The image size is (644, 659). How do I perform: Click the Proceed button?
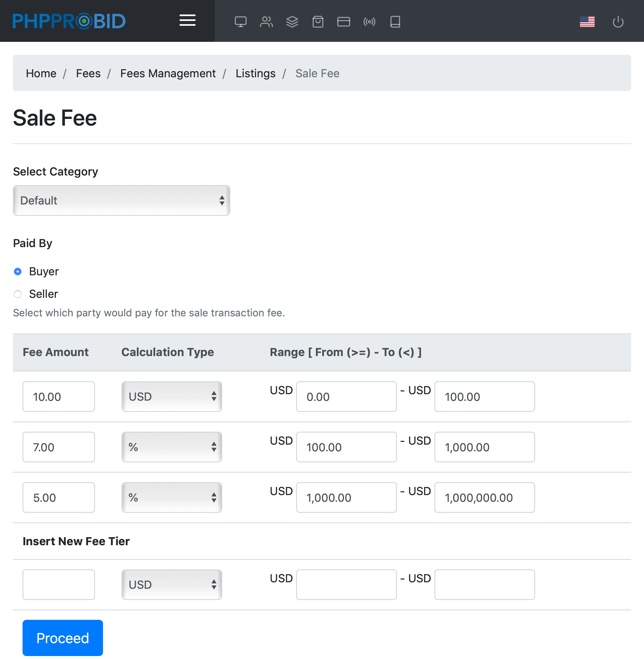(63, 638)
